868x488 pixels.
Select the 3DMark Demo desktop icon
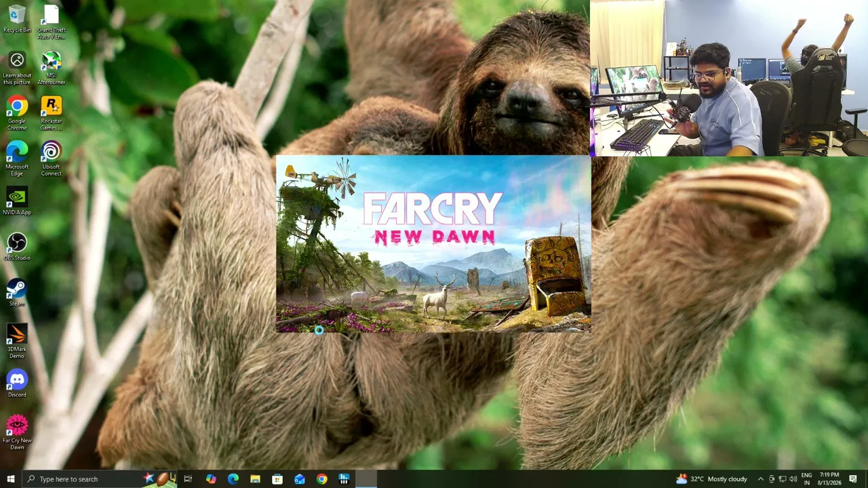click(17, 341)
